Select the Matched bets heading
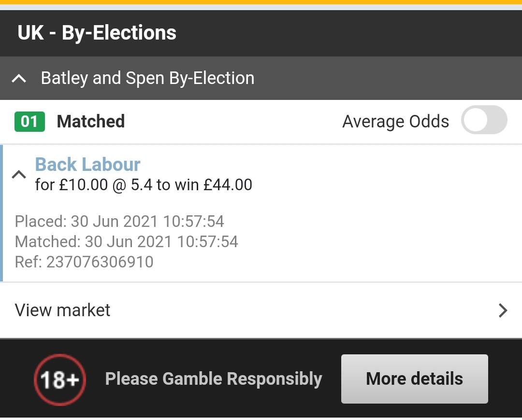 [x=91, y=122]
